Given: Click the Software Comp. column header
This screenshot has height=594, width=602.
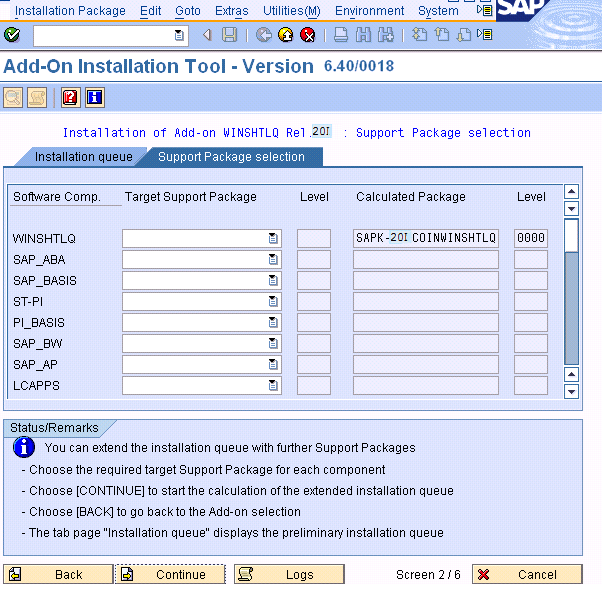Looking at the screenshot, I should pyautogui.click(x=57, y=197).
